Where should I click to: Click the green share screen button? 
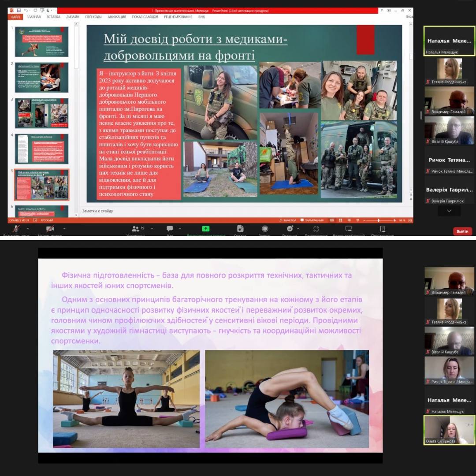205,228
